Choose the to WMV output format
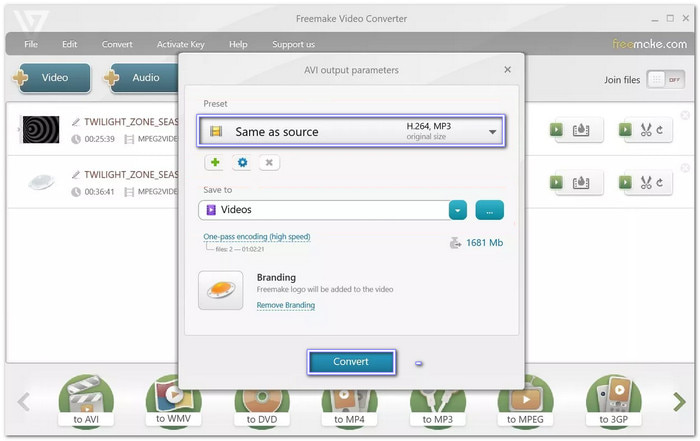Viewport: 700px width, 441px height. 173,402
